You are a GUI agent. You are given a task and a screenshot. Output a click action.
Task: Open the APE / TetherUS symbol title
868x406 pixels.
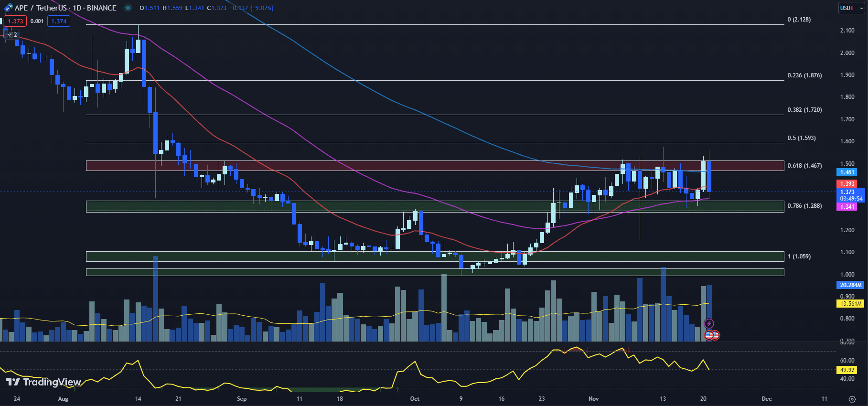coord(65,8)
